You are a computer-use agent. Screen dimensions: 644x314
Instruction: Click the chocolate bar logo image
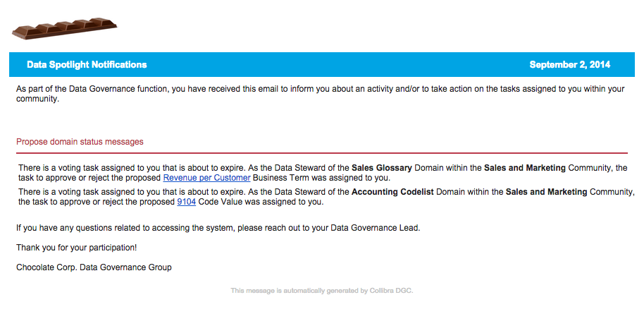coord(65,28)
